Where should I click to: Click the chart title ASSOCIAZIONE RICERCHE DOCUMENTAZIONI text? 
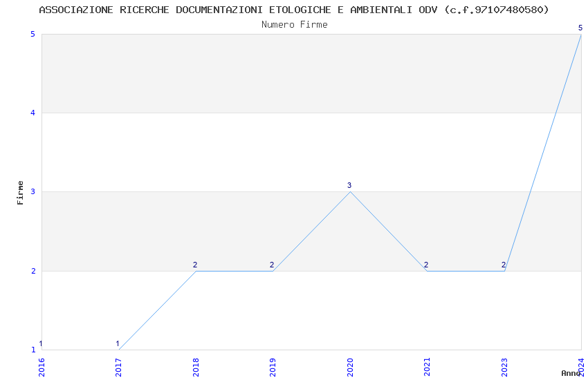(293, 10)
